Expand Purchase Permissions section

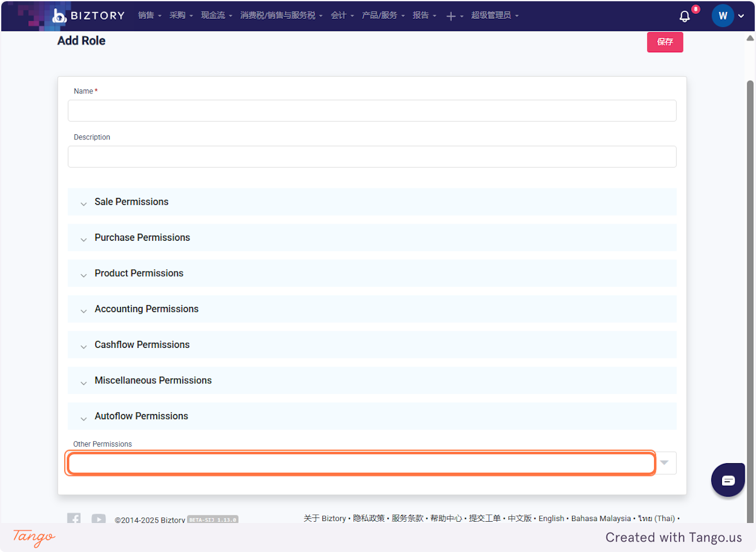coord(372,238)
